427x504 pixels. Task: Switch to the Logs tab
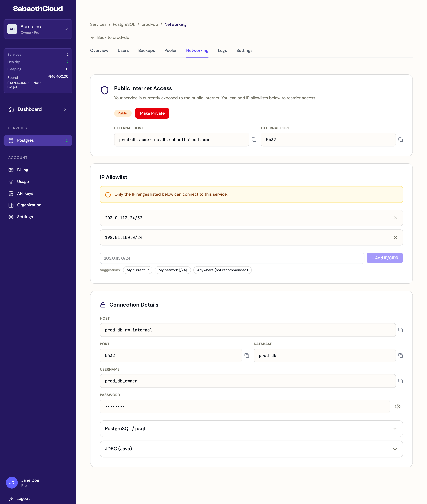[x=222, y=51]
